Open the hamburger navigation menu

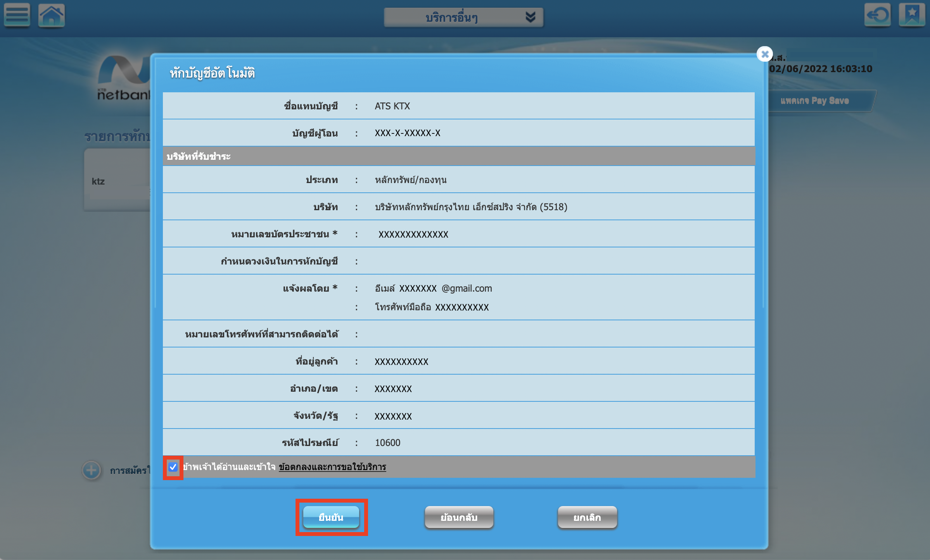(17, 15)
